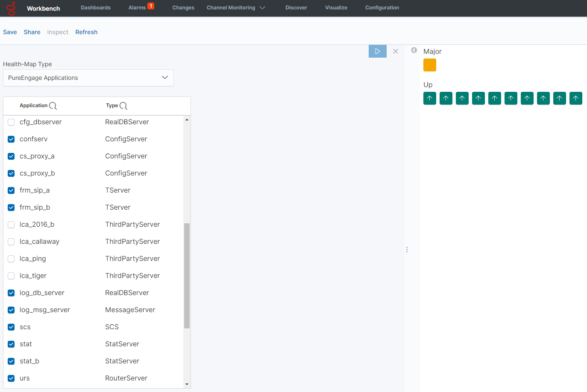Open the Discover menu
This screenshot has height=392, width=587.
click(296, 8)
